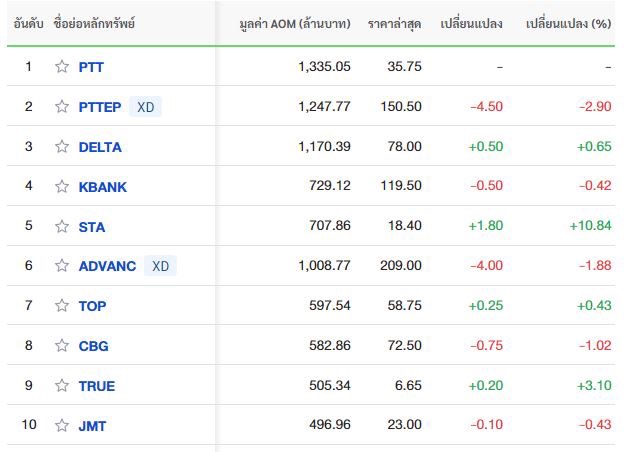The image size is (638, 452).
Task: Star the JMT row
Action: tap(62, 425)
